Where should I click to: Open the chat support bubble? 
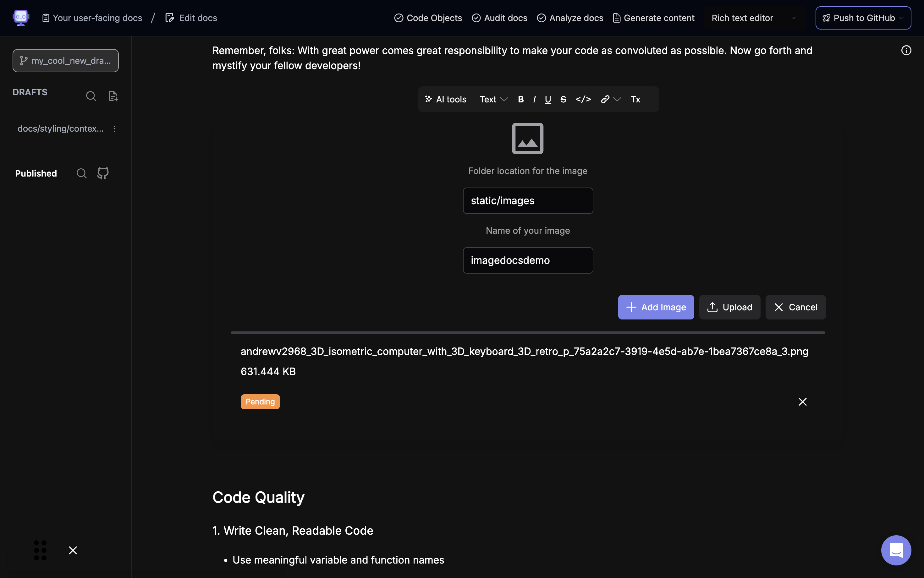pyautogui.click(x=896, y=550)
